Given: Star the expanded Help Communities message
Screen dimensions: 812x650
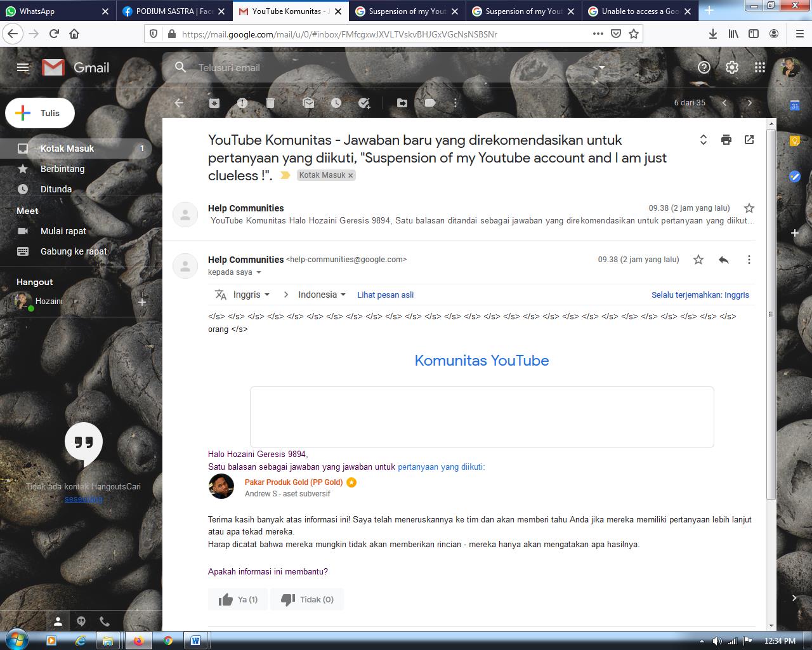Looking at the screenshot, I should click(x=698, y=260).
